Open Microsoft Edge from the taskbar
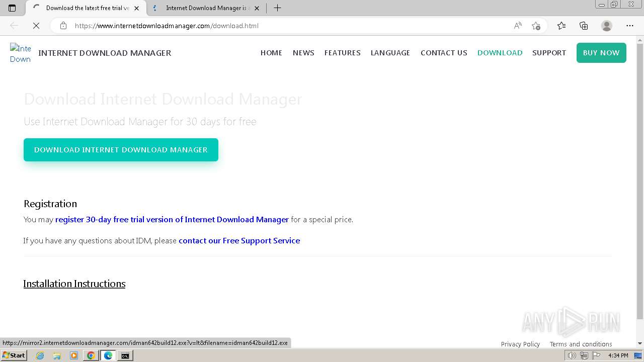The width and height of the screenshot is (644, 362). coord(108,355)
